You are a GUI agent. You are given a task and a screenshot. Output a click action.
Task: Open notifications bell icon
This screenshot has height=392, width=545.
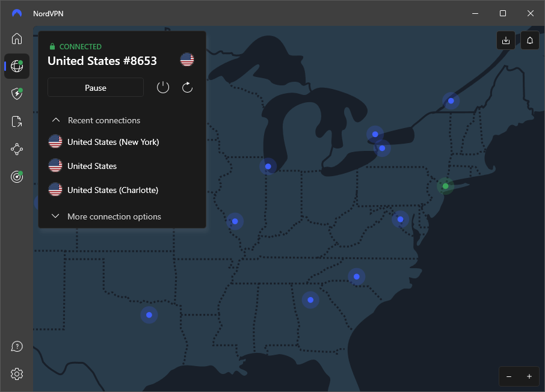[x=530, y=40]
